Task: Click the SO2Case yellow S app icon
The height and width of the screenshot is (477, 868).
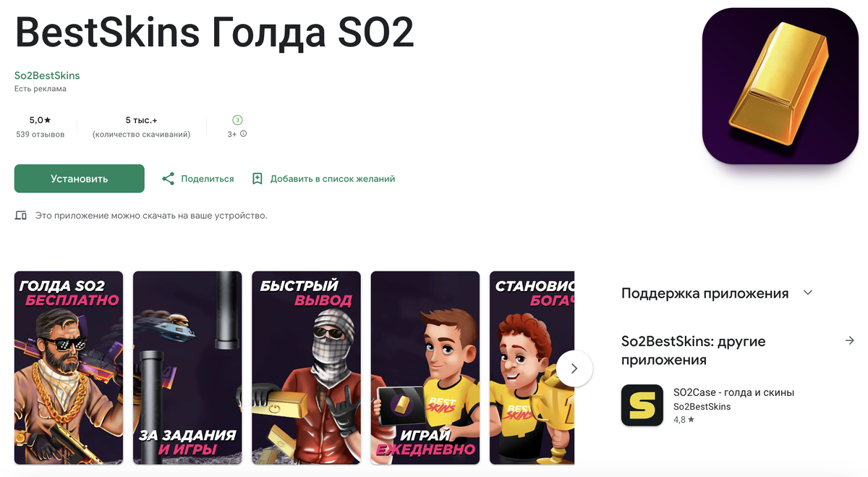Action: (642, 405)
